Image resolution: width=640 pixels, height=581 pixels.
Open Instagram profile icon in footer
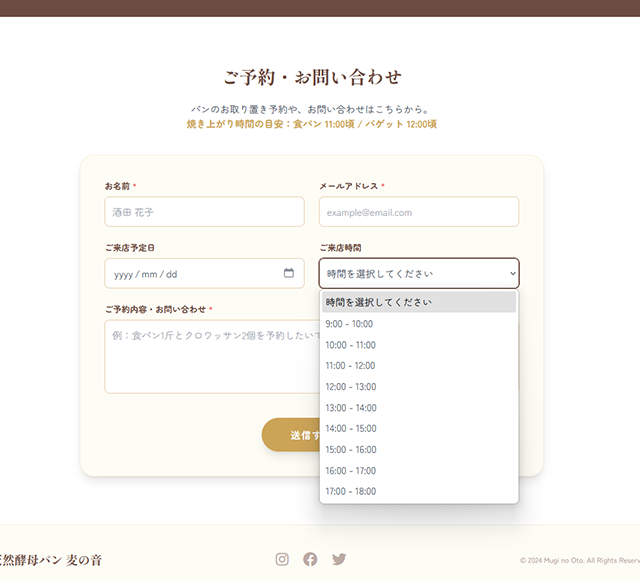pyautogui.click(x=282, y=559)
